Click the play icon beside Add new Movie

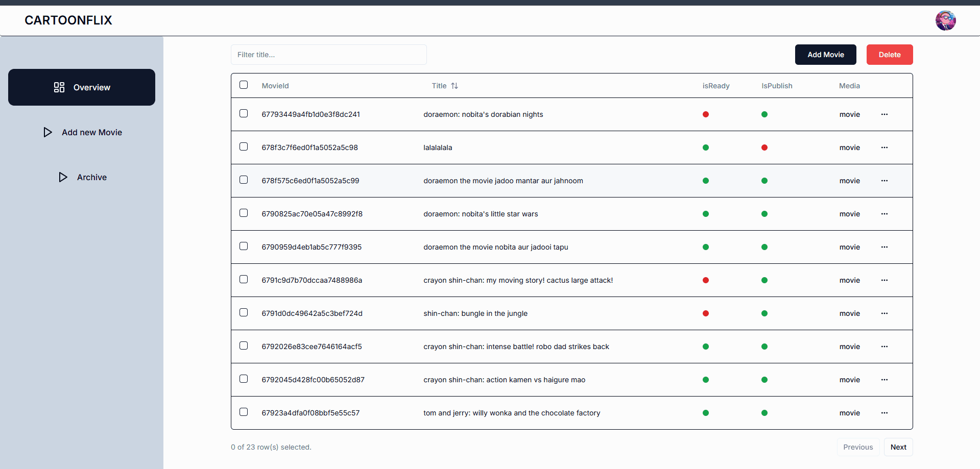coord(47,132)
